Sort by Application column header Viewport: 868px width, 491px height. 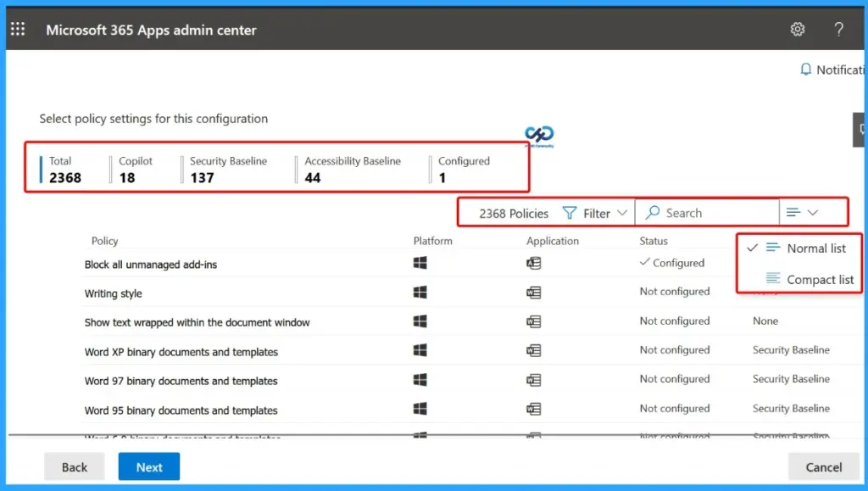(553, 241)
